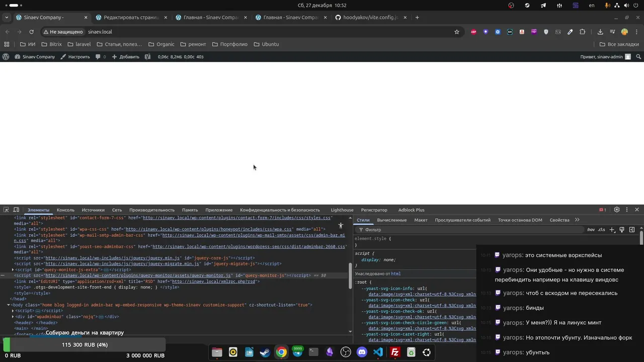This screenshot has width=644, height=362.
Task: Open the Lighthouse DevTools tab
Action: pos(342,210)
